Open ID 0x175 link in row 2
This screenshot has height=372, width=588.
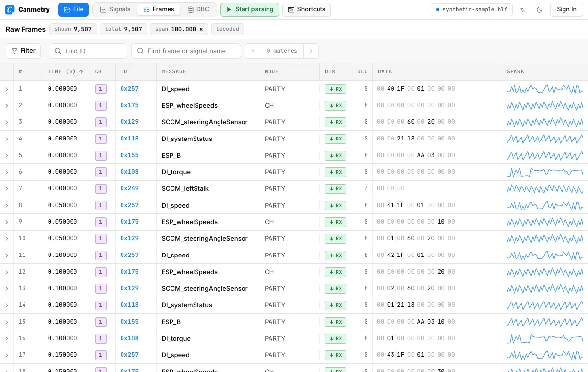pos(129,106)
